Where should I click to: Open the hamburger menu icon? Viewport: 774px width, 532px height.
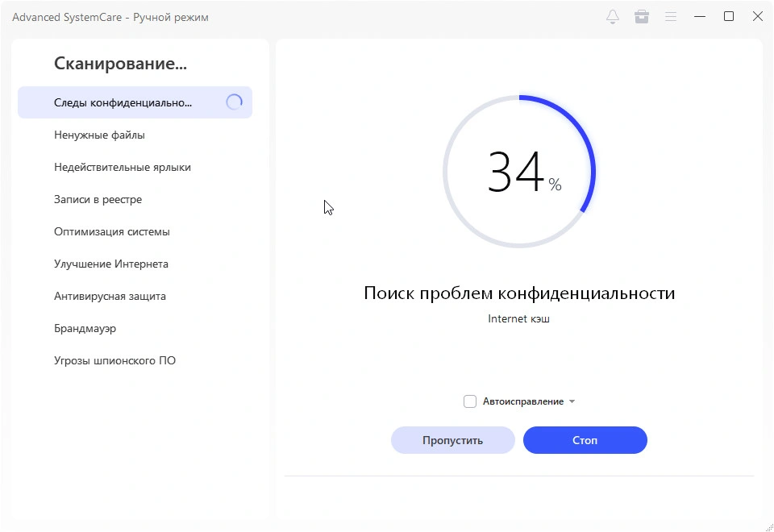click(670, 17)
